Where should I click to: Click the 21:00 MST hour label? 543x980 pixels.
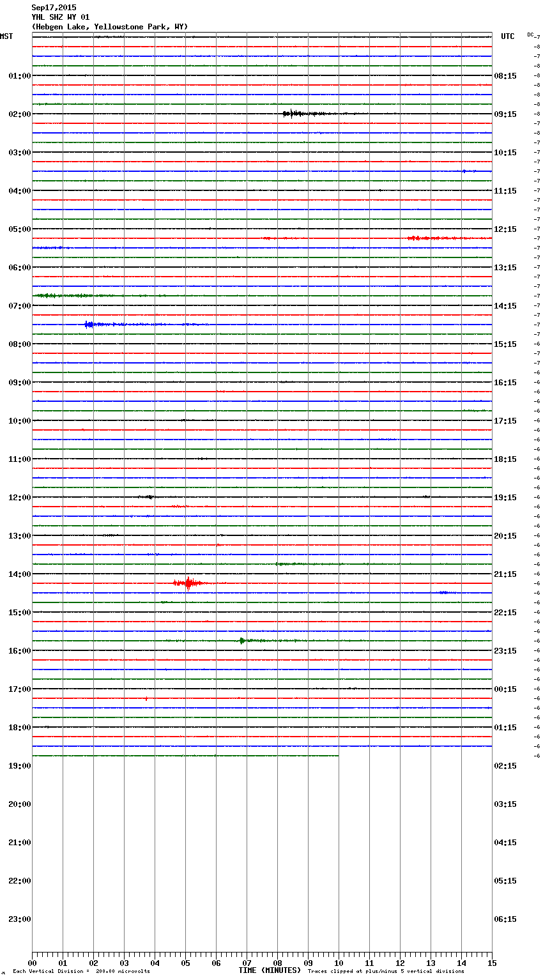[x=19, y=843]
